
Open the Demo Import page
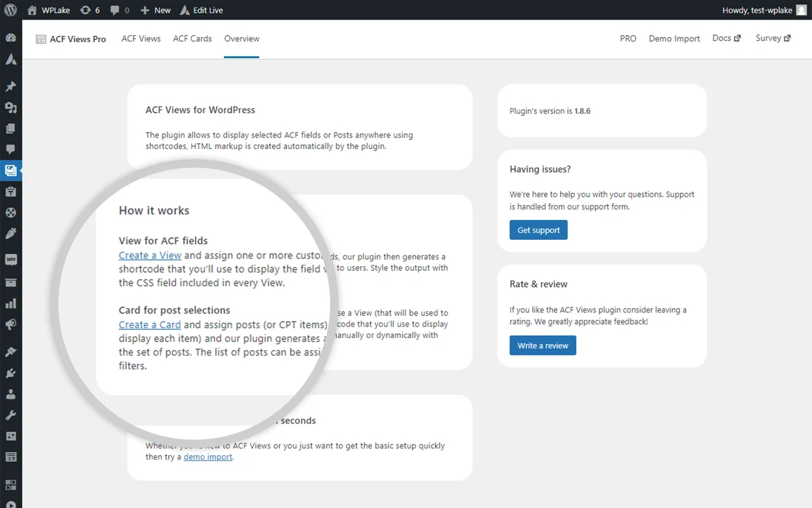[674, 39]
